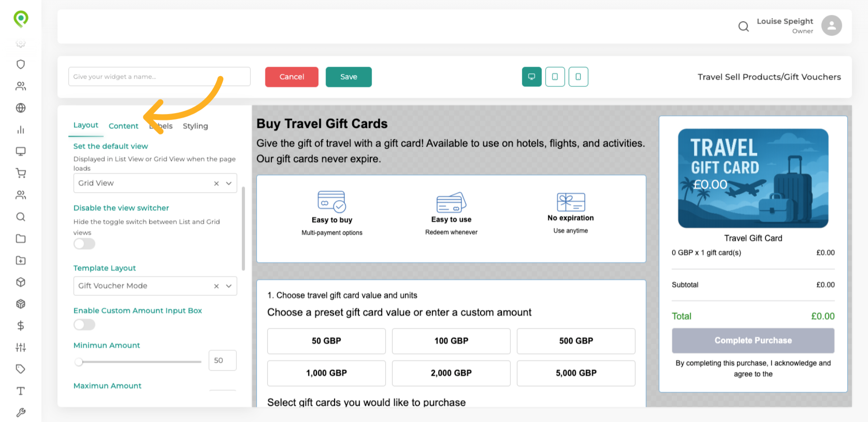Switch to the Styling tab
868x422 pixels.
point(195,126)
